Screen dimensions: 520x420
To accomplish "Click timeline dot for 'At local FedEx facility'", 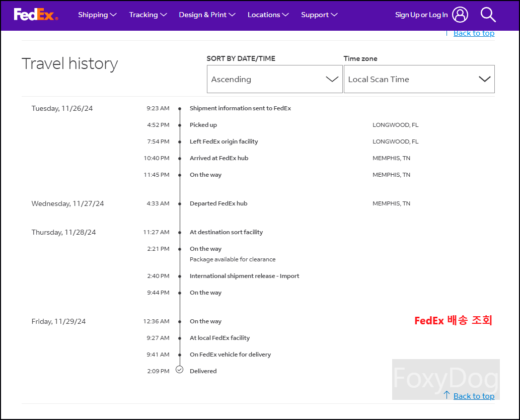I will (180, 338).
